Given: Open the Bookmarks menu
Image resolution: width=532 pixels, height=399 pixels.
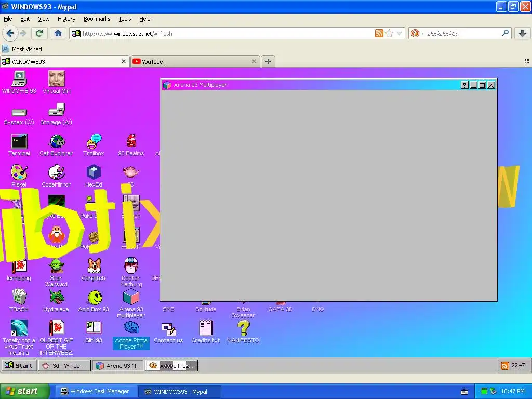Looking at the screenshot, I should [x=97, y=19].
